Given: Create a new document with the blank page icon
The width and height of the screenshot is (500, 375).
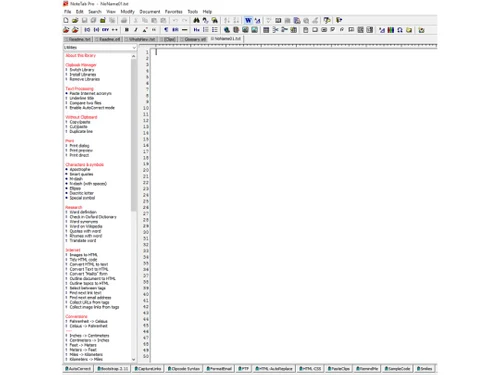Looking at the screenshot, I should pos(66,20).
